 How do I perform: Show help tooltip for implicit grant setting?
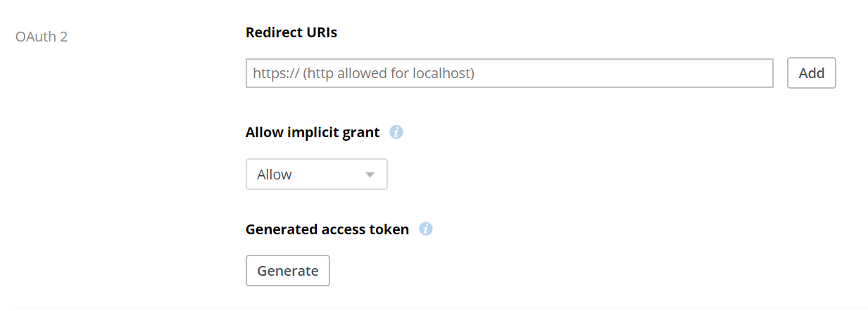(x=396, y=132)
